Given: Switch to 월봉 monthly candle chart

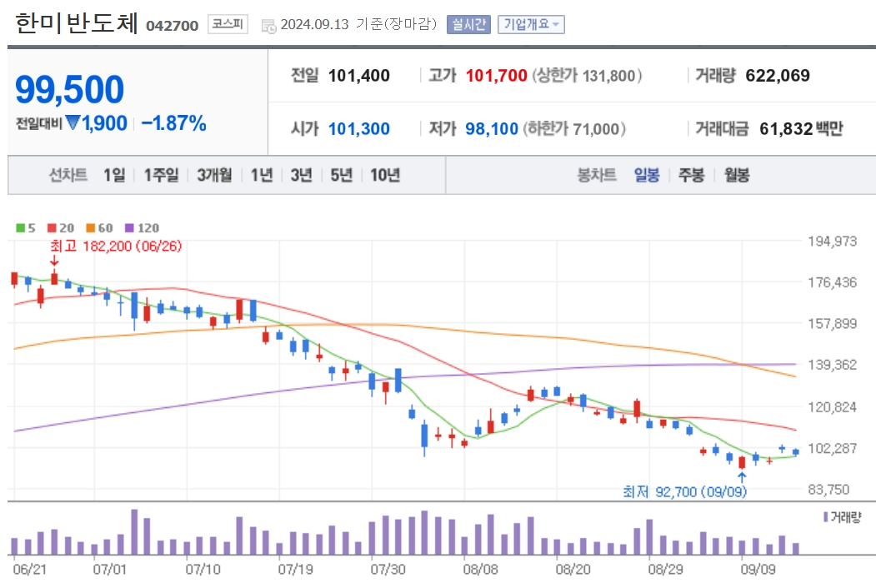Looking at the screenshot, I should click(x=736, y=176).
